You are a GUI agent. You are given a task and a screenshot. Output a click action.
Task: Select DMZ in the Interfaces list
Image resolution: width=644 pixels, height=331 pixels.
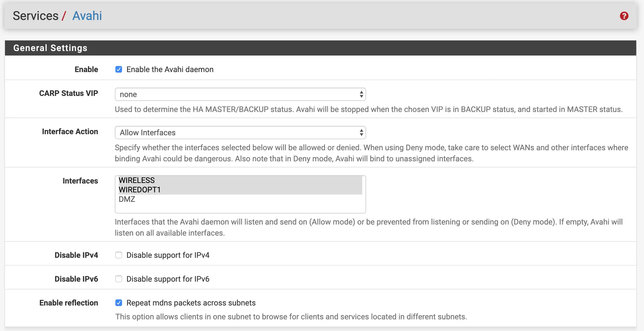click(x=240, y=199)
